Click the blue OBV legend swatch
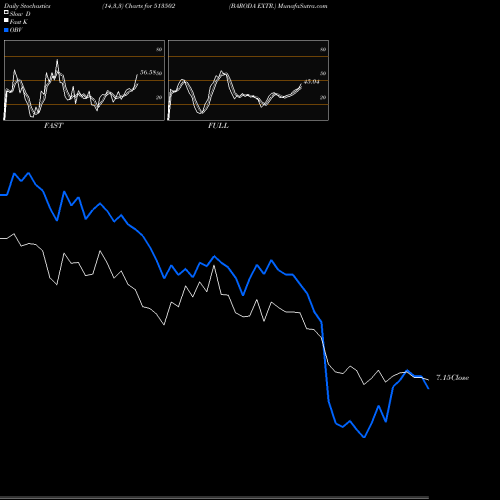This screenshot has height=500, width=500. (x=6, y=30)
